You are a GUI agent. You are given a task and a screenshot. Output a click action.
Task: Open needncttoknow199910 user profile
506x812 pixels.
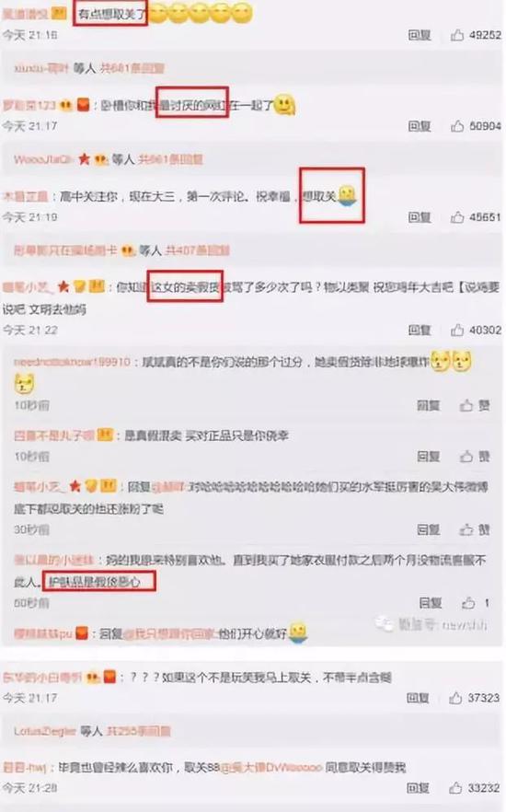72,362
